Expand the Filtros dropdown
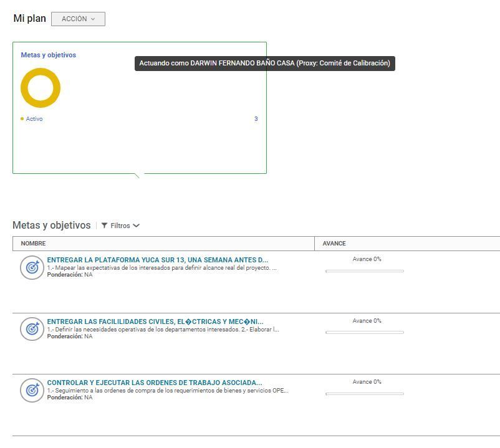500x448 pixels. (x=120, y=226)
